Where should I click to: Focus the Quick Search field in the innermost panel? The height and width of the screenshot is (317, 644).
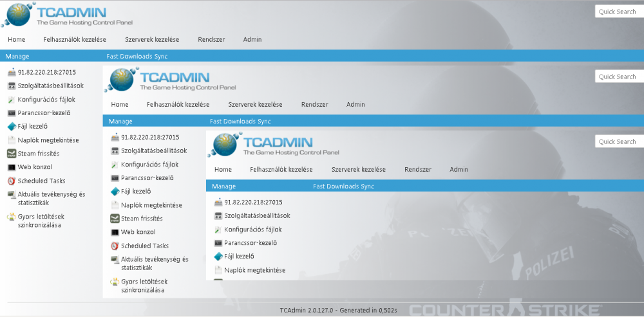[x=618, y=141]
